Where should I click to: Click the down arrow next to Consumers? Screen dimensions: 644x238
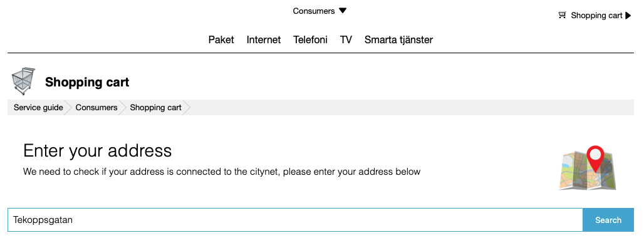[343, 11]
